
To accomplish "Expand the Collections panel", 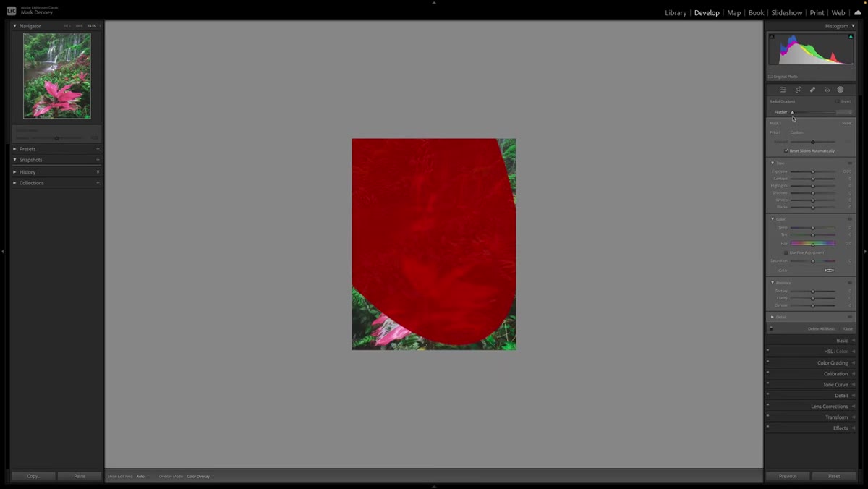I will click(14, 183).
